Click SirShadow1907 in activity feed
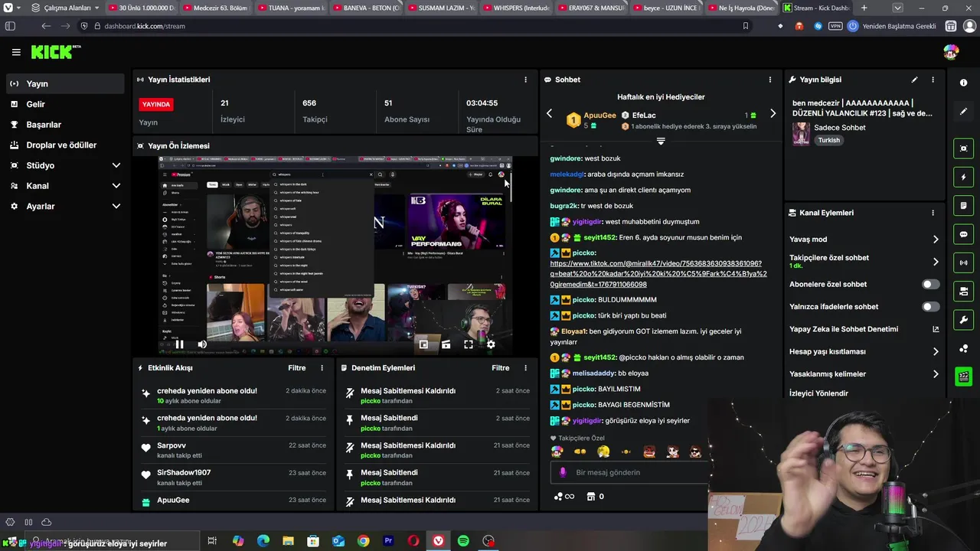This screenshot has width=980, height=551. coord(184,473)
